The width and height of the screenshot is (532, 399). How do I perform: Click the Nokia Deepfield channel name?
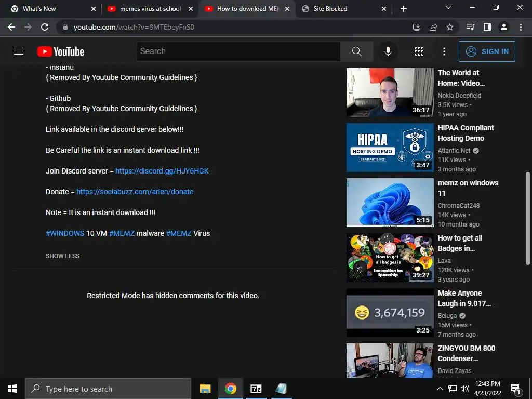(459, 96)
